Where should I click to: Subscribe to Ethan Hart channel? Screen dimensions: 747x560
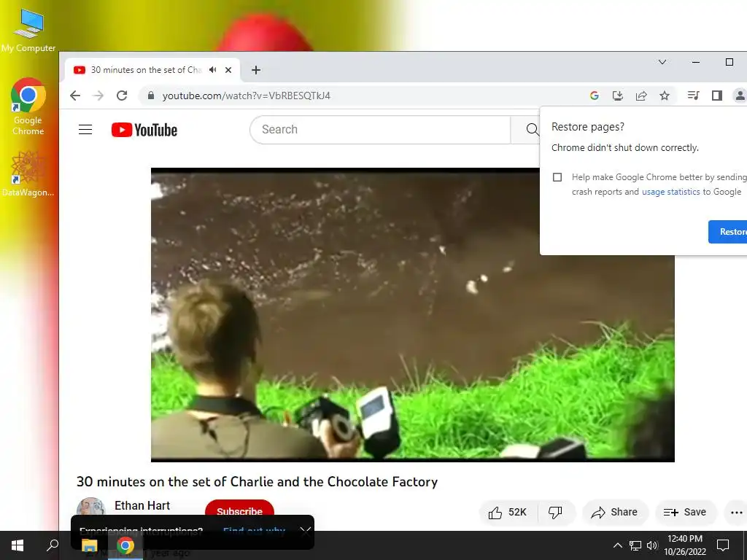239,511
